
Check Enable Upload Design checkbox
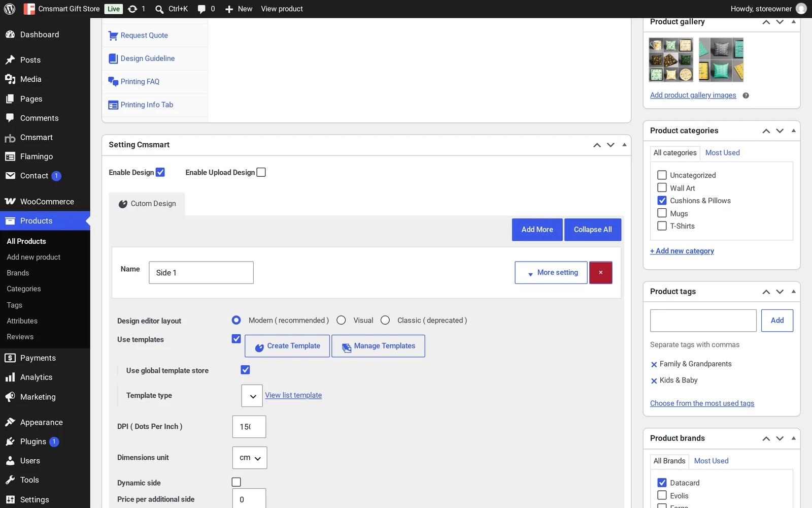point(261,172)
